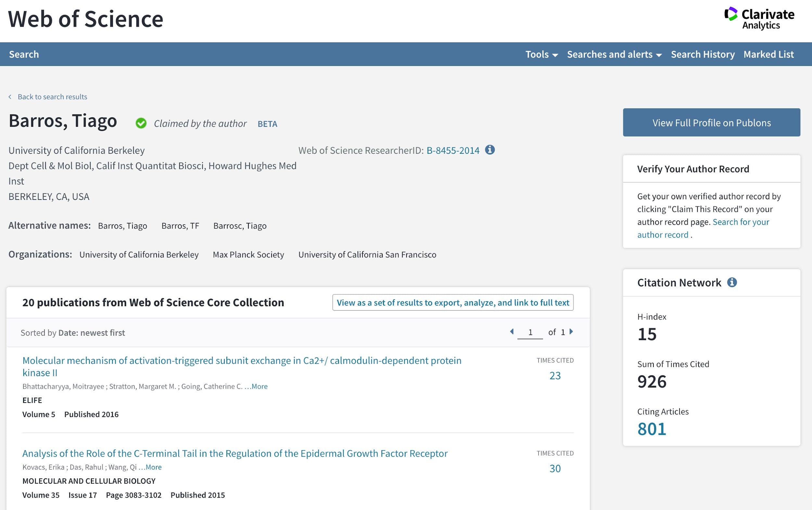Image resolution: width=812 pixels, height=510 pixels.
Task: Click View Full Profile on Publons button
Action: pos(711,123)
